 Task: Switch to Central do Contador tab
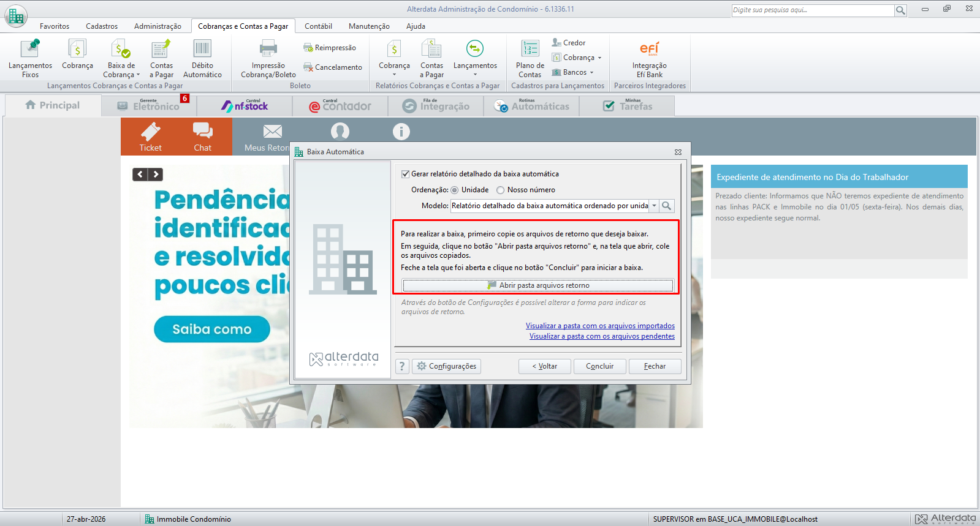[340, 105]
